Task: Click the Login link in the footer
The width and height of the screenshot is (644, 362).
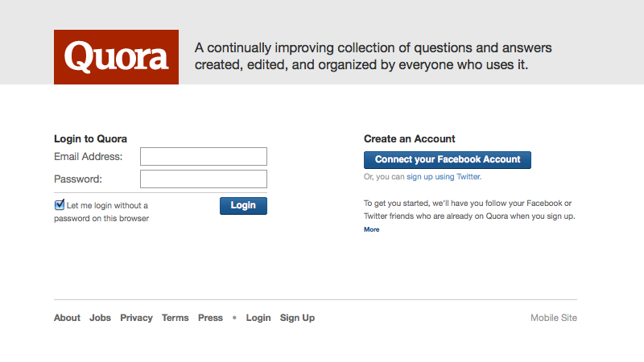Action: 258,318
